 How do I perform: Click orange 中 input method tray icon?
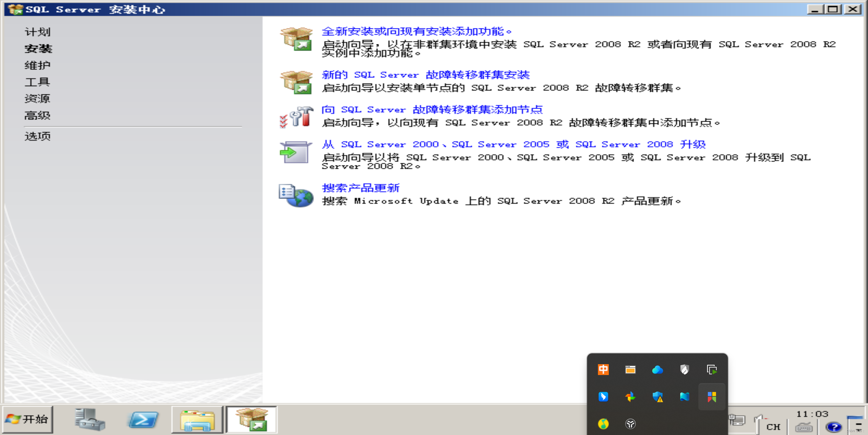pyautogui.click(x=603, y=370)
